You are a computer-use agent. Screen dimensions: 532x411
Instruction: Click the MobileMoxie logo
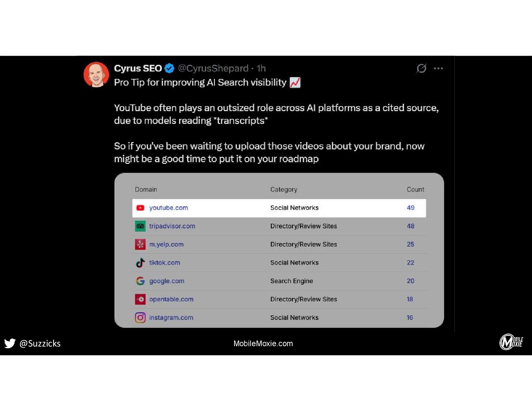point(511,342)
